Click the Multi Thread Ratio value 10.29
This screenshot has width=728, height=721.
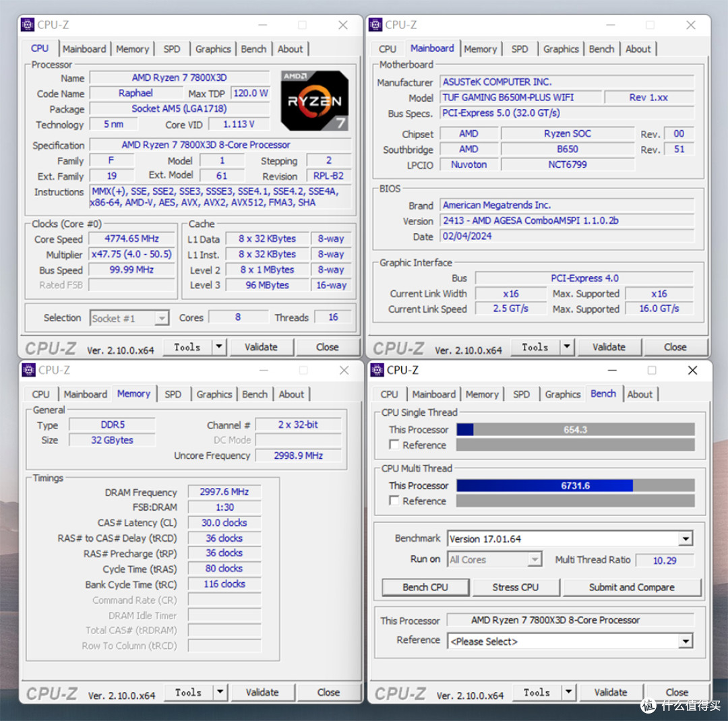[x=665, y=561]
